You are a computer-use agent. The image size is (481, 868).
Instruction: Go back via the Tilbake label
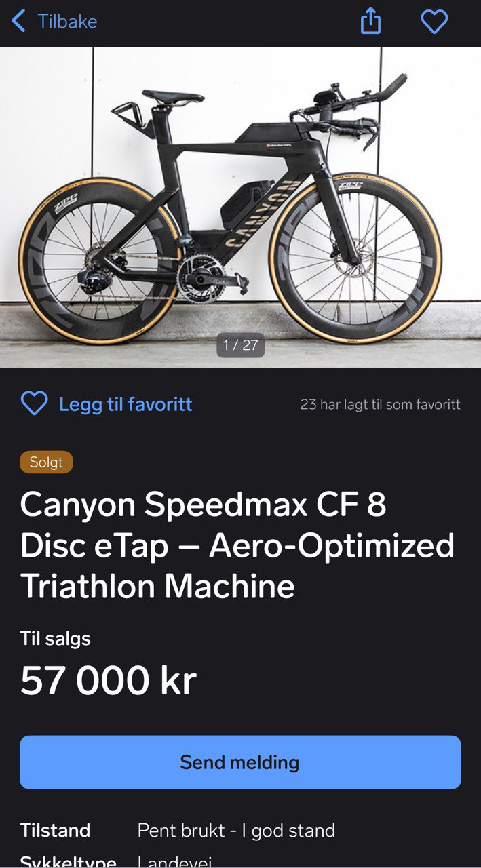pyautogui.click(x=67, y=22)
